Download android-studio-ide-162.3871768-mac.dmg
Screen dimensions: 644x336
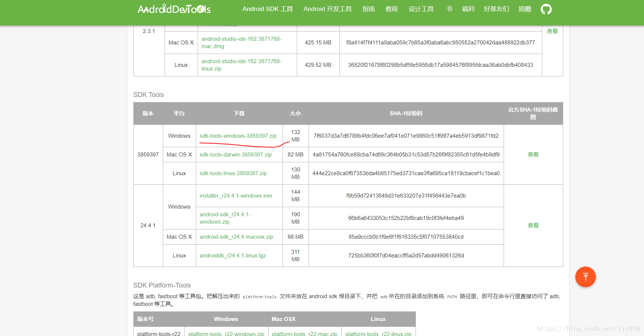coord(241,43)
